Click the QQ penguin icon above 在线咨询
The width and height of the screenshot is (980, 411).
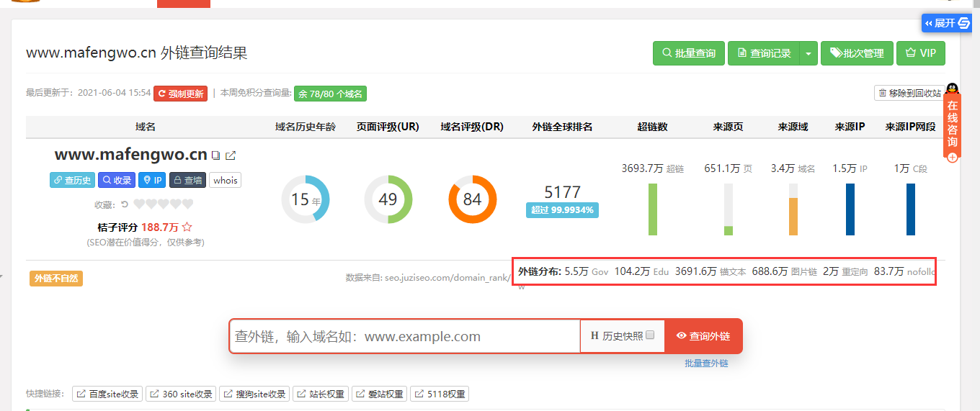(952, 89)
